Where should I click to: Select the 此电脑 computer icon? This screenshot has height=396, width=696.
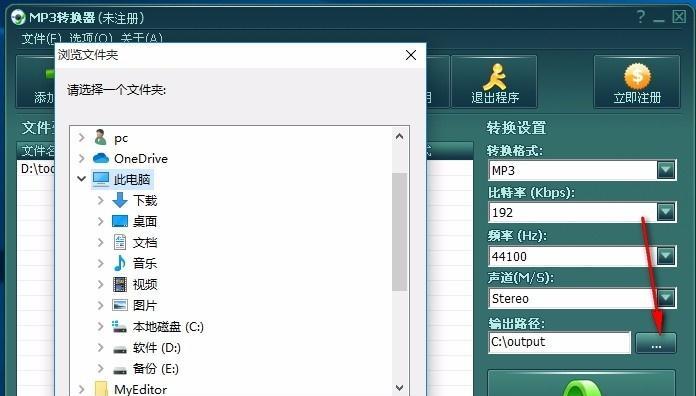[x=101, y=179]
